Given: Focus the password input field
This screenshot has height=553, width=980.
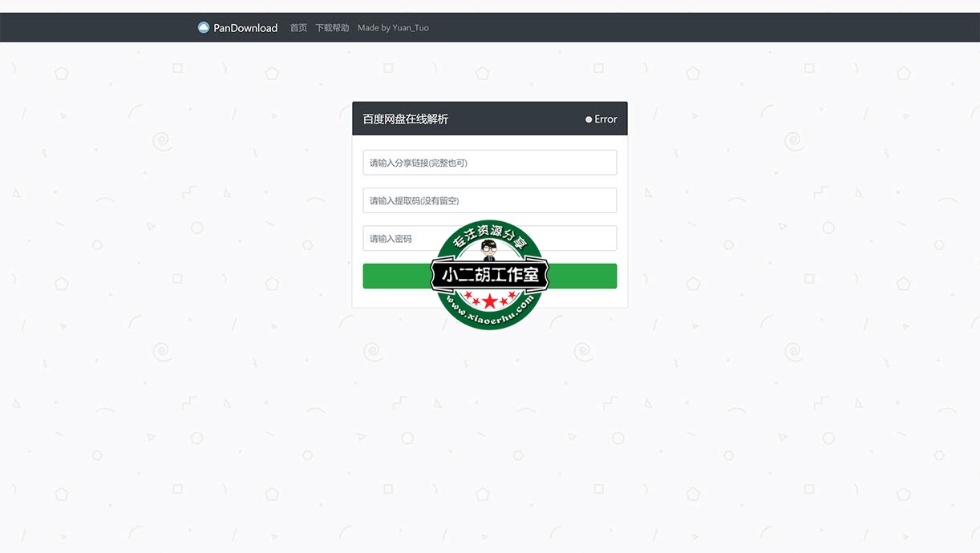Looking at the screenshot, I should (401, 239).
